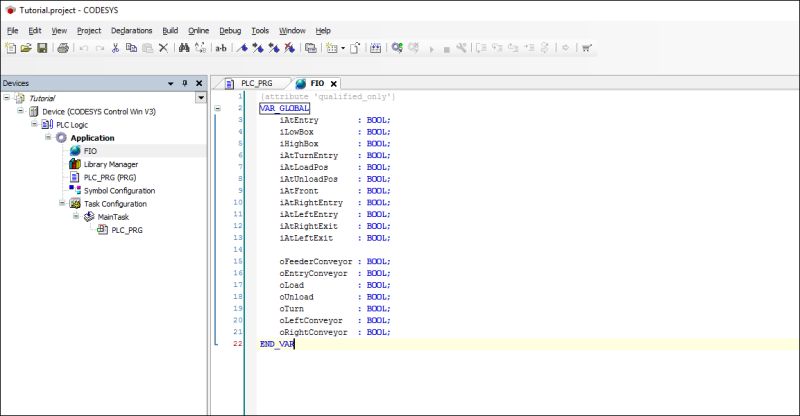Click the Copy icon in the toolbar
The height and width of the screenshot is (416, 800).
coord(131,48)
